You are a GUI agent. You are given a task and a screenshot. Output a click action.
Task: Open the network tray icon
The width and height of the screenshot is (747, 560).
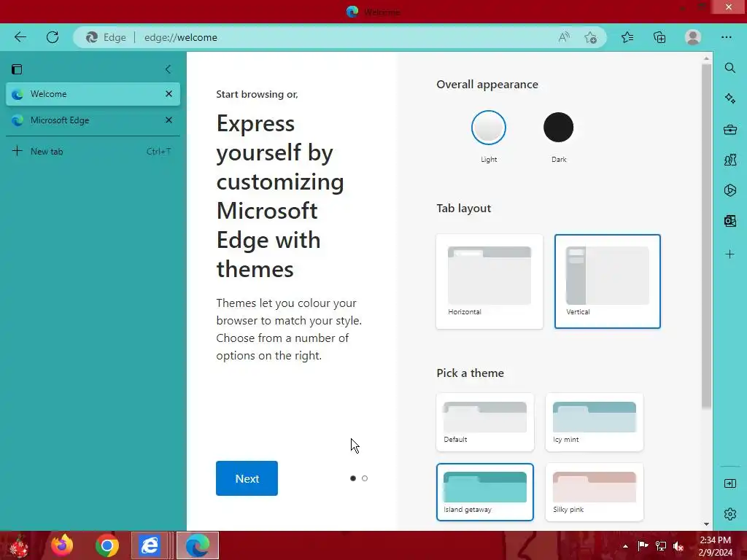pos(661,546)
